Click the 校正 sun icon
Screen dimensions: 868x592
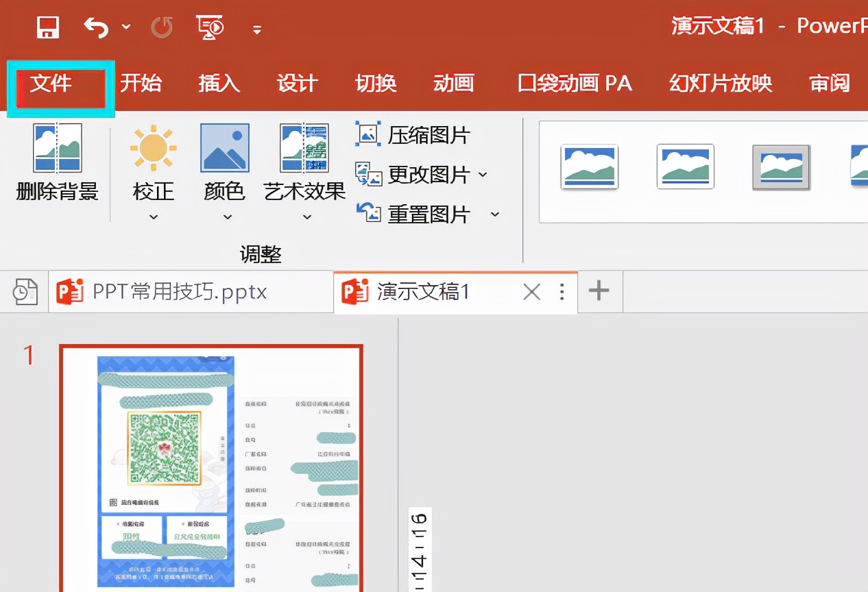point(154,147)
